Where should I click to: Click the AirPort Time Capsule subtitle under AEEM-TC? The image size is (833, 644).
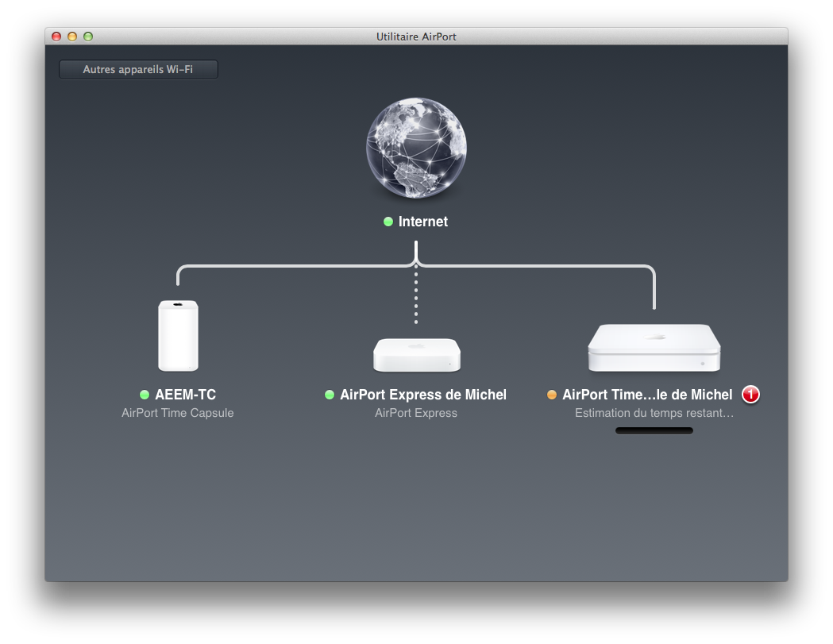coord(178,413)
